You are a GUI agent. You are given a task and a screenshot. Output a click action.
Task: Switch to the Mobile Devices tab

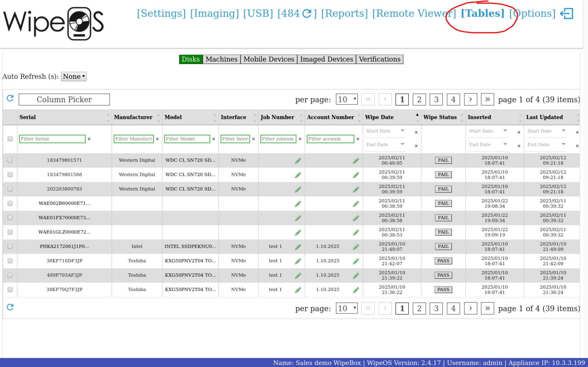click(269, 59)
